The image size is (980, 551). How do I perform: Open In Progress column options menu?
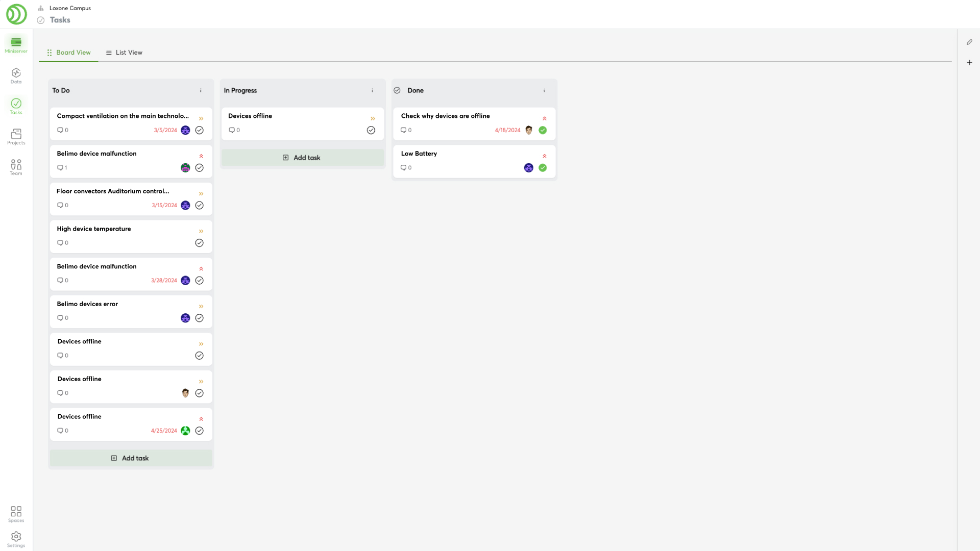[372, 90]
